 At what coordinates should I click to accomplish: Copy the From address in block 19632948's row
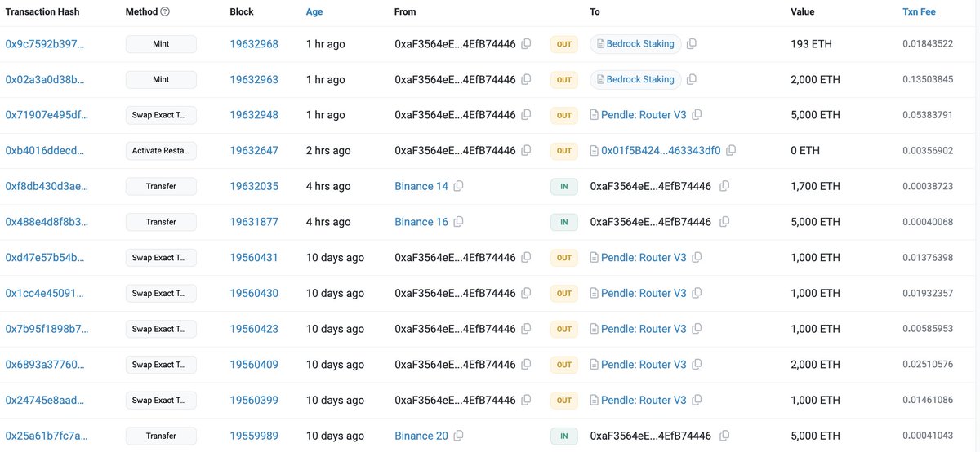coord(527,115)
